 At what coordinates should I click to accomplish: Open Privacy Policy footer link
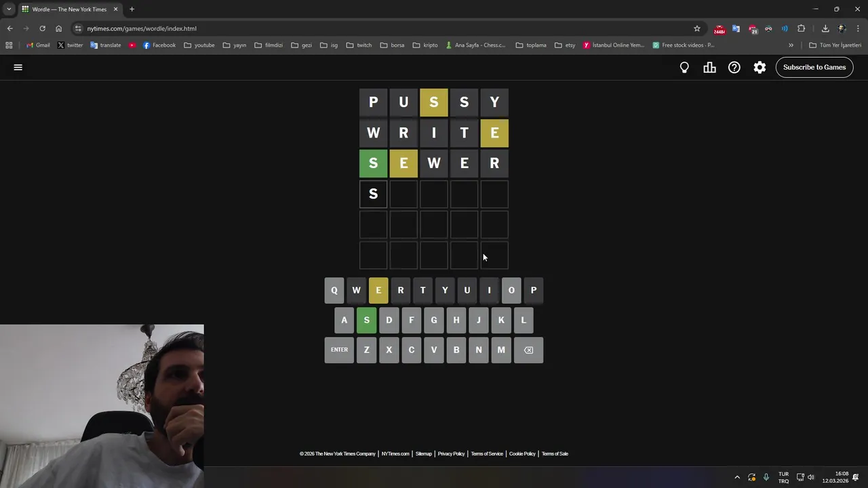coord(451,453)
